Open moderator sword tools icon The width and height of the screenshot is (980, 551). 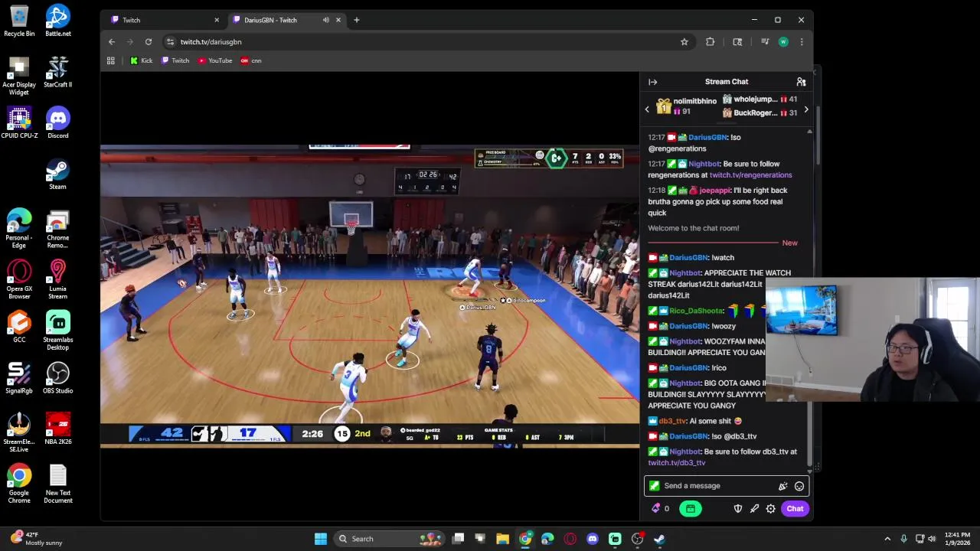pos(754,508)
